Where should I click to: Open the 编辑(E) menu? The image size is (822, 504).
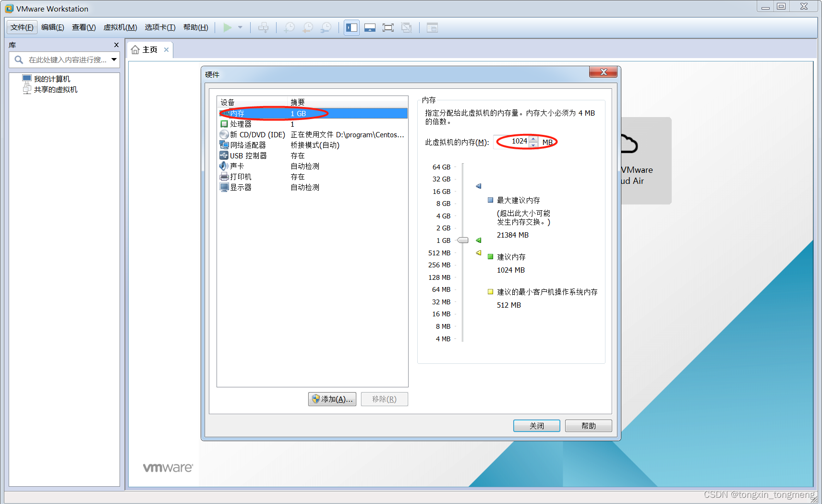[53, 27]
